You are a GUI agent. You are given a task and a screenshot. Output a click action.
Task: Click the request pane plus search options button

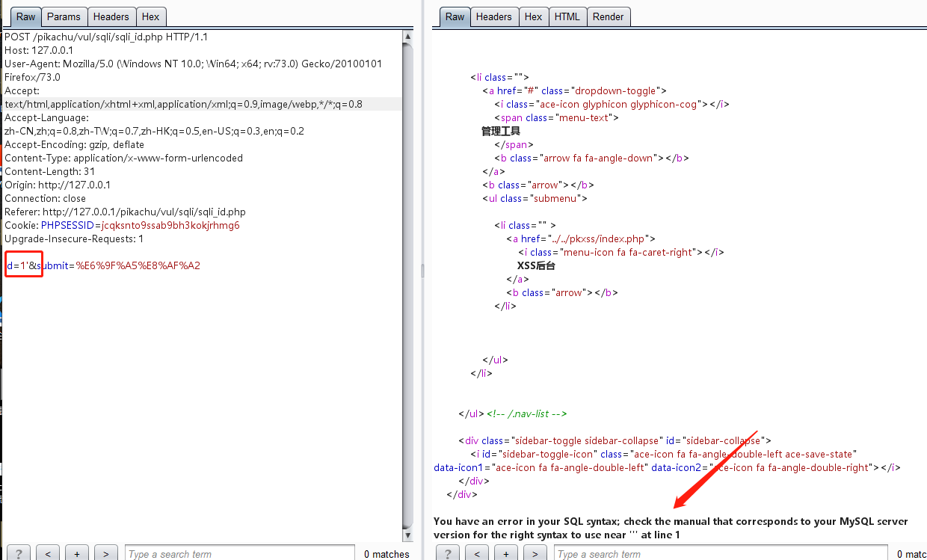(77, 553)
